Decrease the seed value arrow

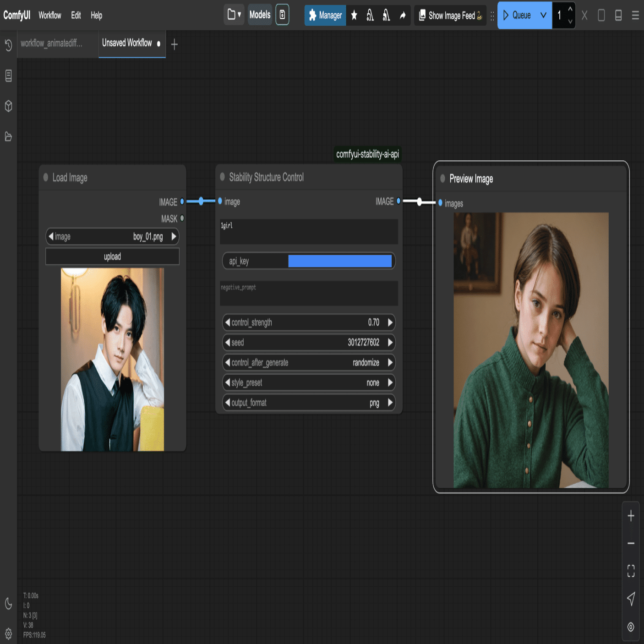pos(227,342)
